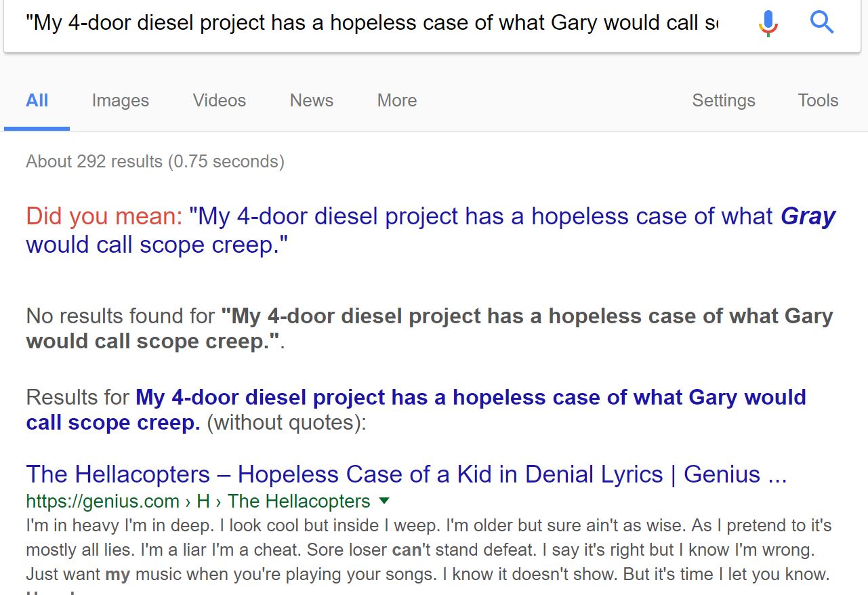Select the All results tab
The height and width of the screenshot is (595, 868).
click(x=37, y=101)
